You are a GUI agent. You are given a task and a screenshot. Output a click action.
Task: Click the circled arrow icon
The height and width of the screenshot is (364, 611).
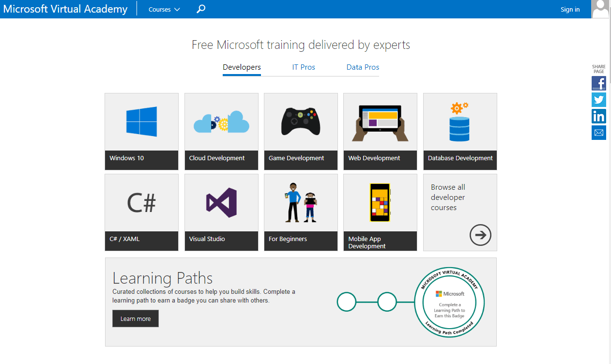(480, 235)
